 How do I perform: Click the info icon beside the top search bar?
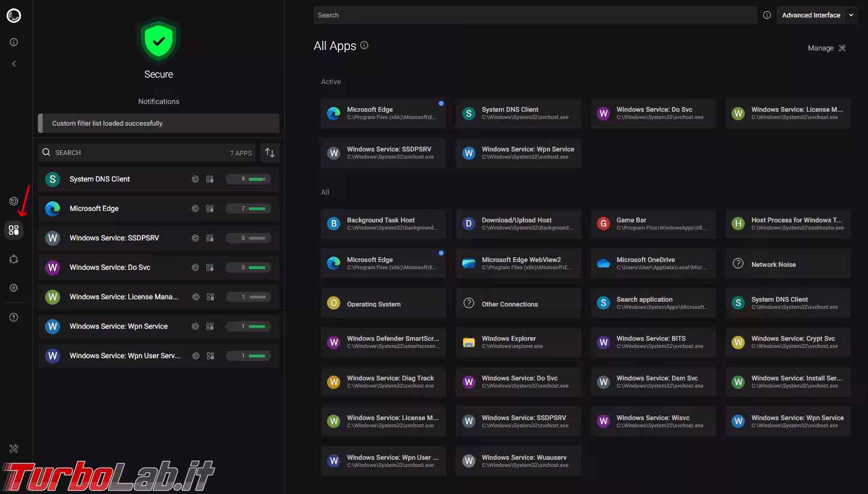pyautogui.click(x=767, y=16)
